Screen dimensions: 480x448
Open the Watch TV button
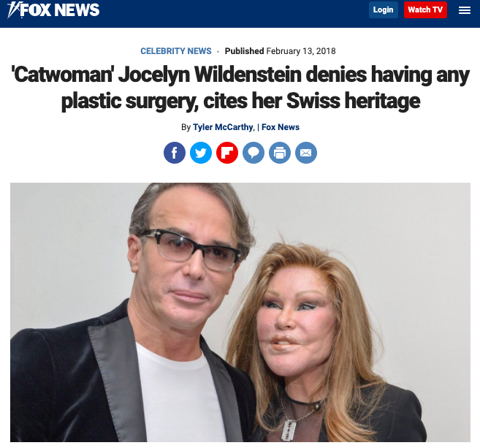(x=425, y=10)
